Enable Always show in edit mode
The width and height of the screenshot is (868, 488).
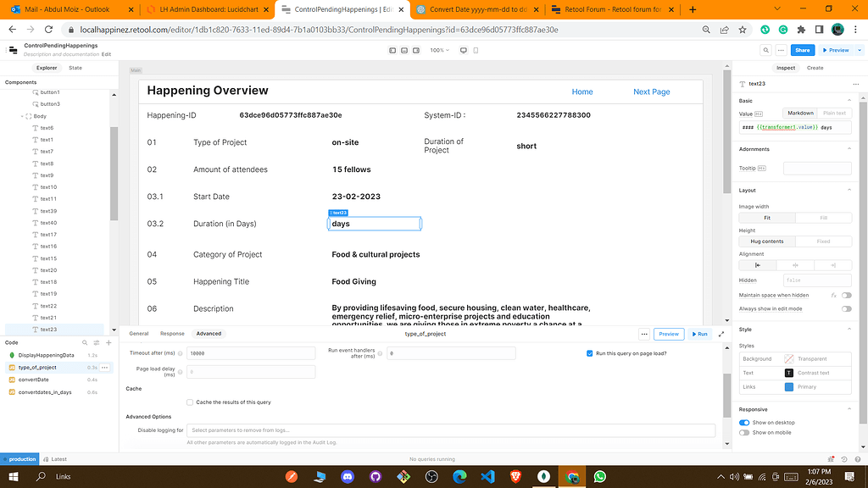pyautogui.click(x=846, y=308)
